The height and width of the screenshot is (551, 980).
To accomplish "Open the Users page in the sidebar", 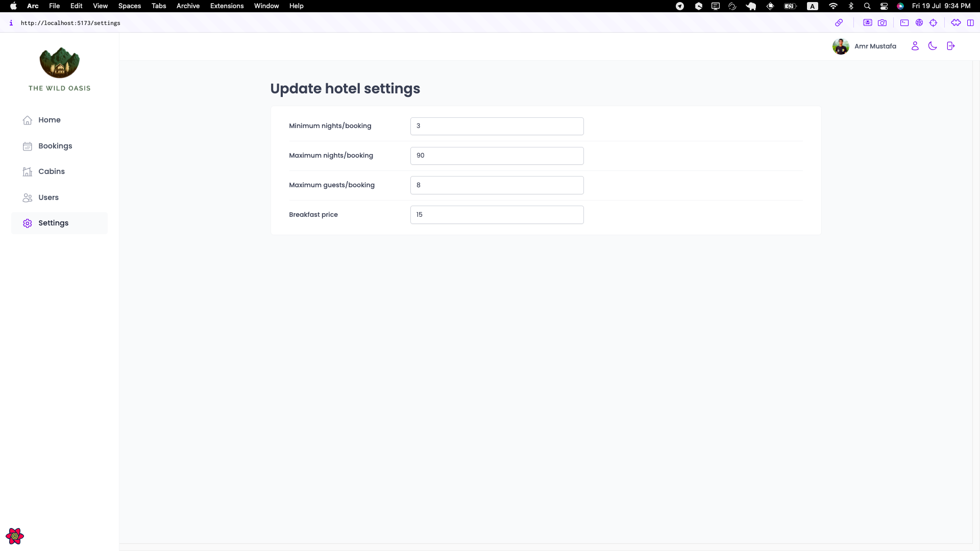I will [x=48, y=197].
